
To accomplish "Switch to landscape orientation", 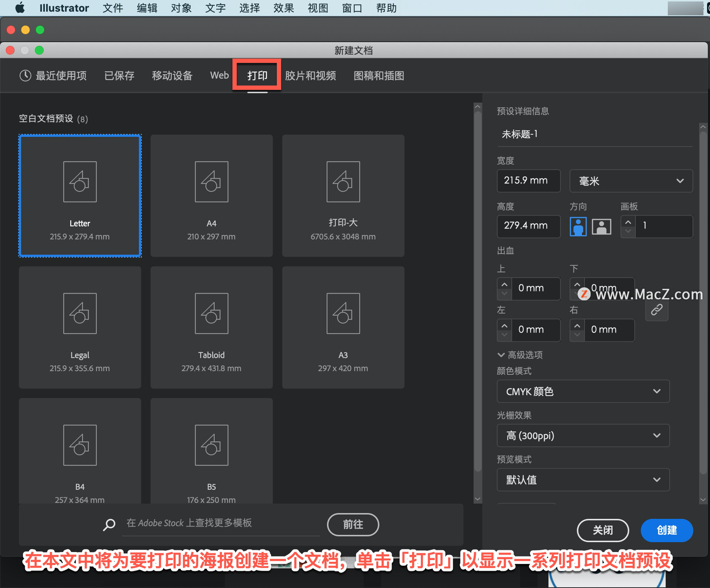I will click(x=601, y=226).
